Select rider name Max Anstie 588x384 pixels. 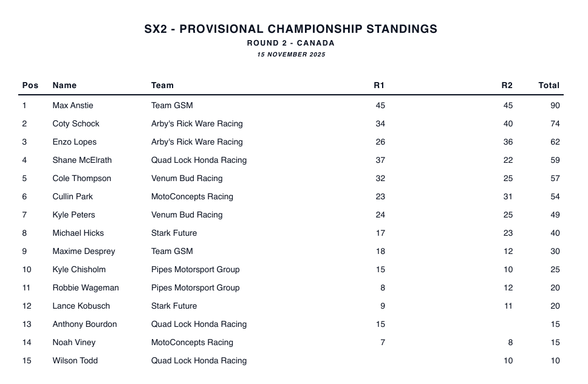(x=73, y=106)
